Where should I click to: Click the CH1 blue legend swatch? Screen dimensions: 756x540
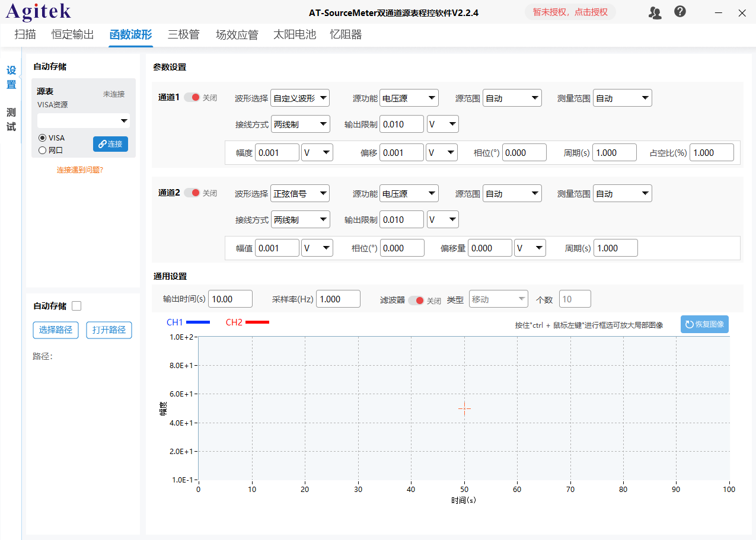coord(198,322)
